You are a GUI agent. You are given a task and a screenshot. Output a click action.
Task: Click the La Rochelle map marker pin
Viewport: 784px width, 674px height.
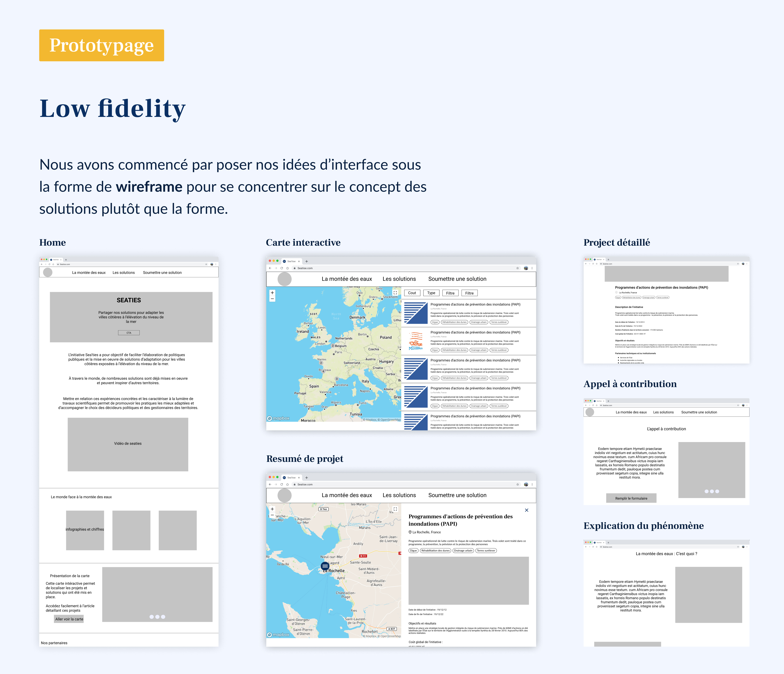coord(325,566)
